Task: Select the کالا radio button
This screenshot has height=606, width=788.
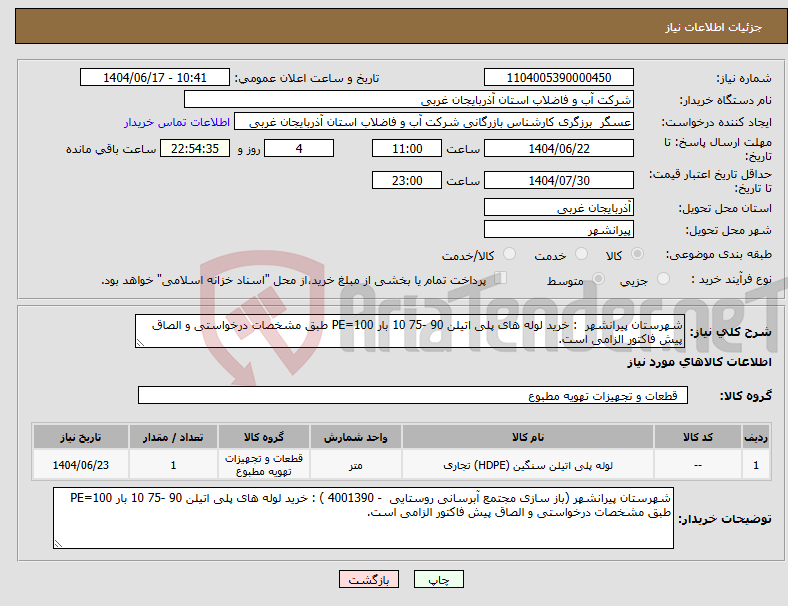Action: (637, 254)
